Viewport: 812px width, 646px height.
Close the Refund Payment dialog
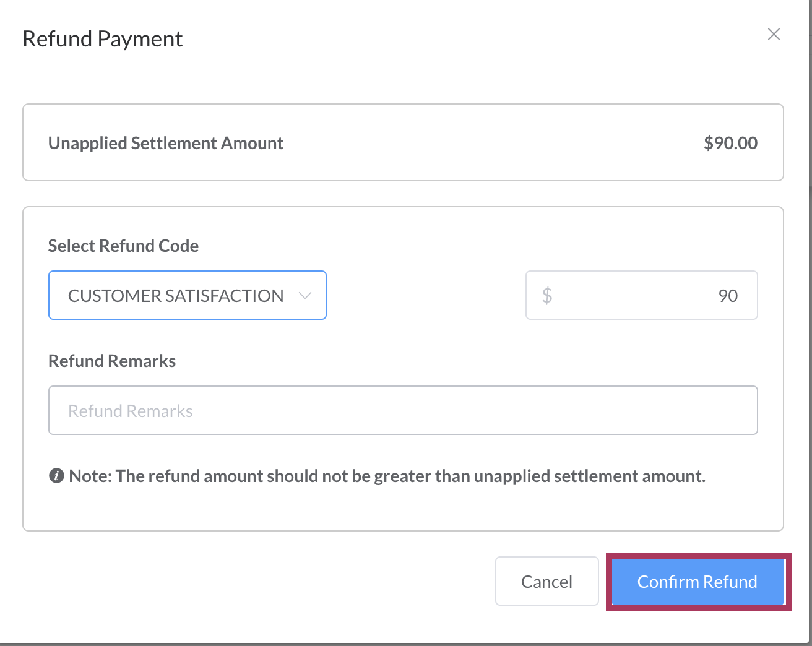coord(774,34)
